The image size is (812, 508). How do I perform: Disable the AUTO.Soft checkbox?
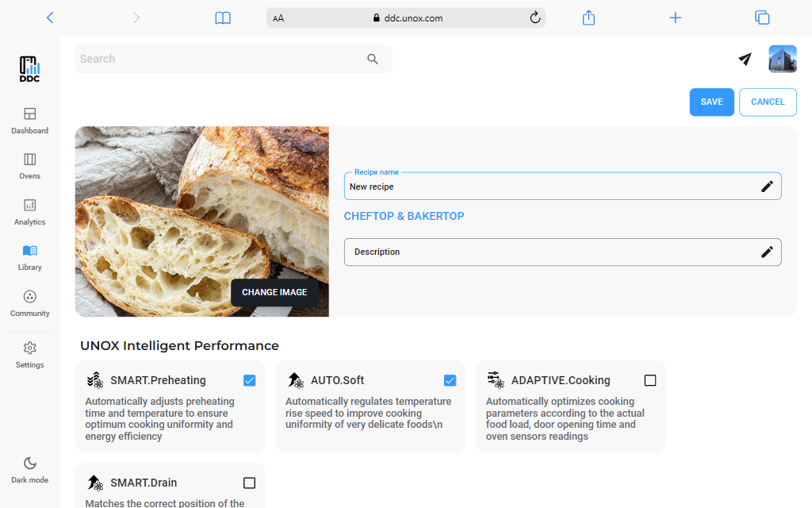450,380
